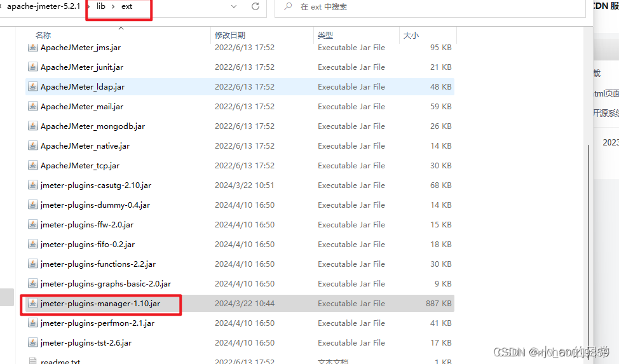The height and width of the screenshot is (364, 619).
Task: Click the 在 ext 中搜索 search field
Action: point(430,7)
